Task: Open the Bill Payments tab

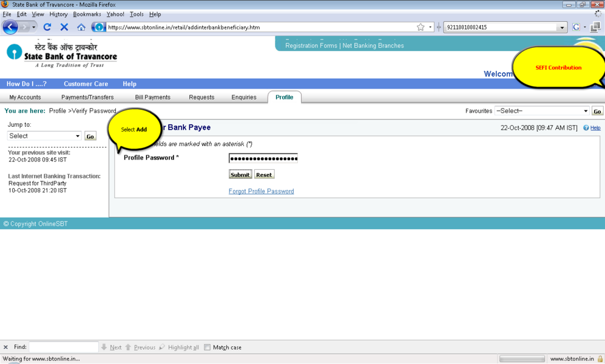Action: (152, 97)
